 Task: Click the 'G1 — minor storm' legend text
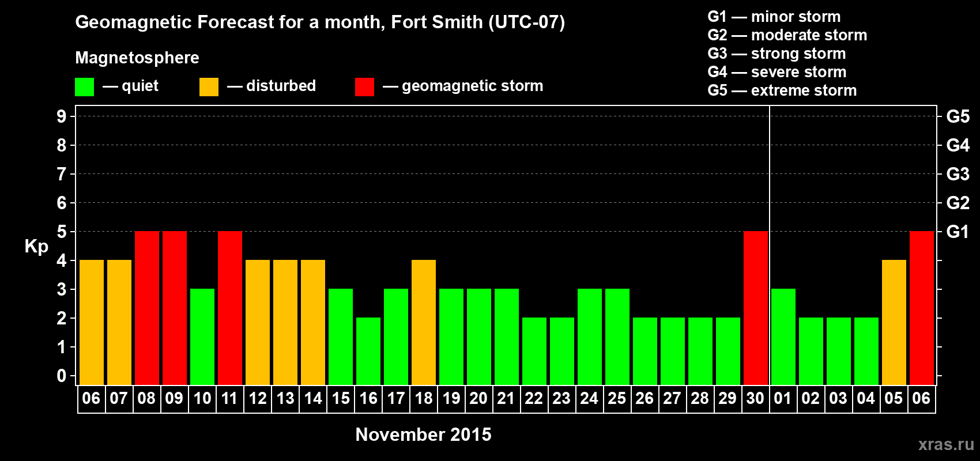pyautogui.click(x=774, y=17)
